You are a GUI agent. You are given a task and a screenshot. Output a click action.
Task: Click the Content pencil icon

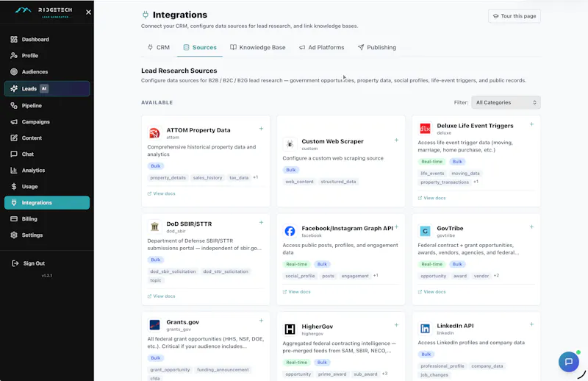click(x=14, y=138)
